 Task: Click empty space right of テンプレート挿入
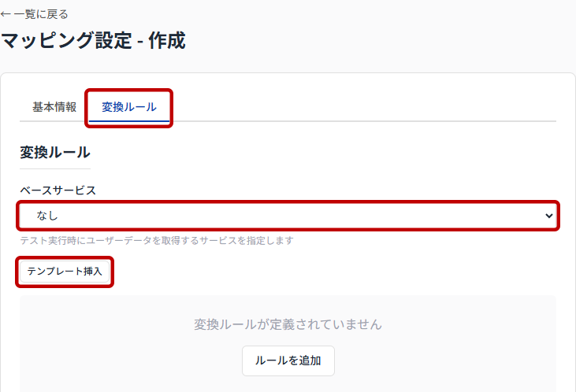point(331,272)
